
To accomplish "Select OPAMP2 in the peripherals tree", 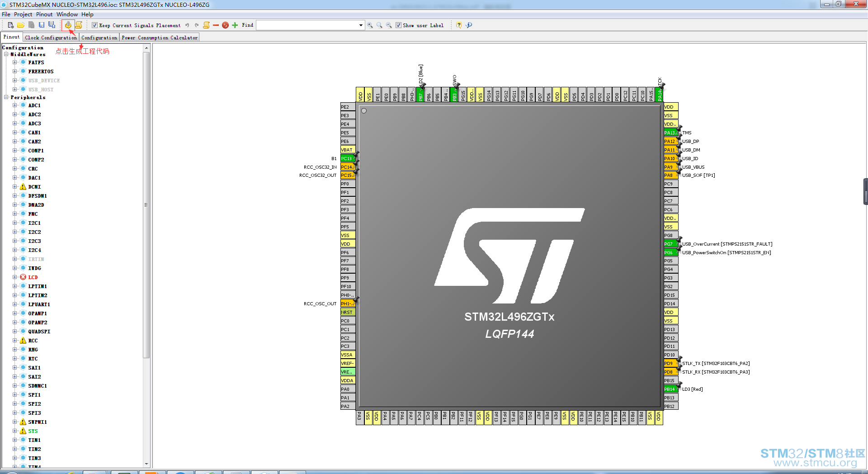I will [38, 322].
